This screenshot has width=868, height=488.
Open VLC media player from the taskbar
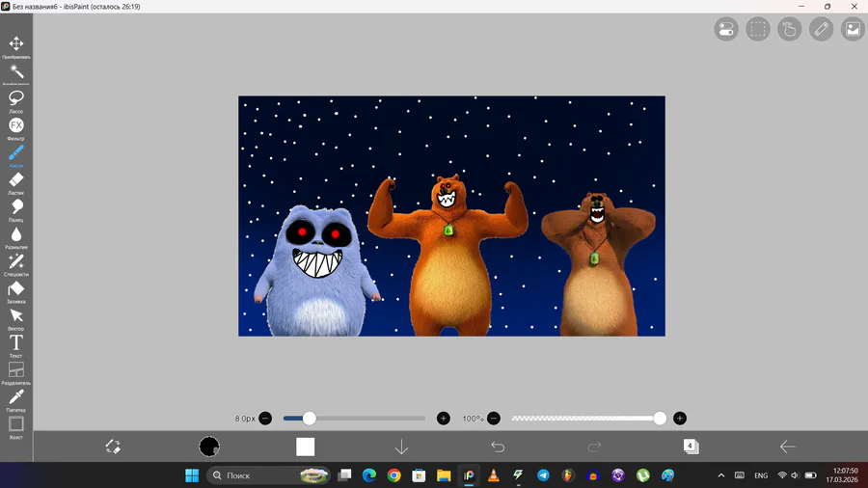494,475
